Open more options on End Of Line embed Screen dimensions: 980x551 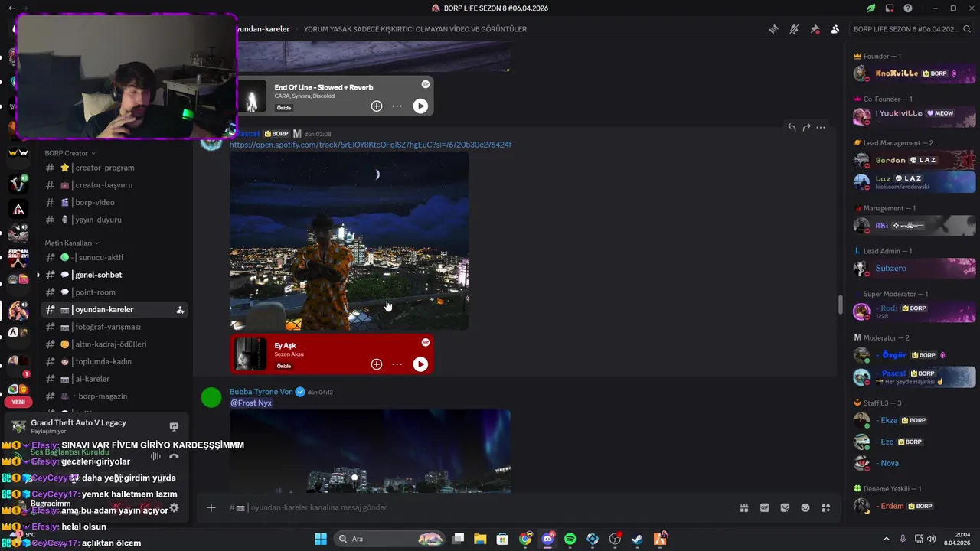coord(397,106)
